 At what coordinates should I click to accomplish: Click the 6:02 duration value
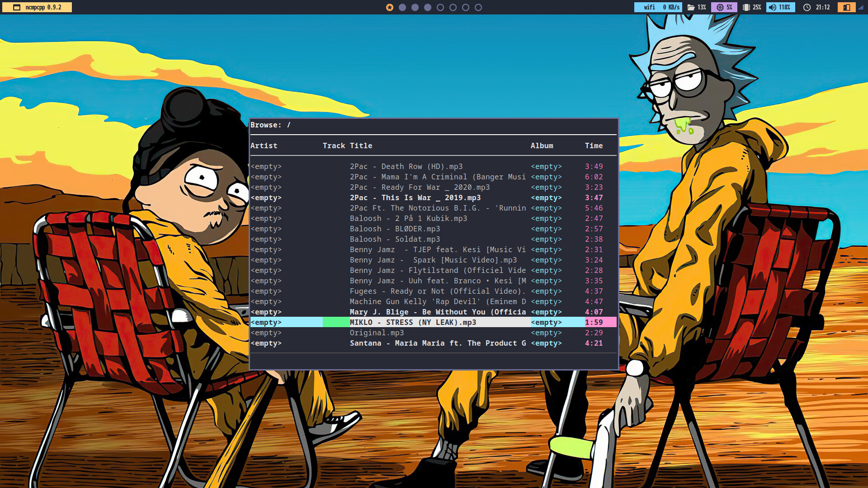pos(594,177)
